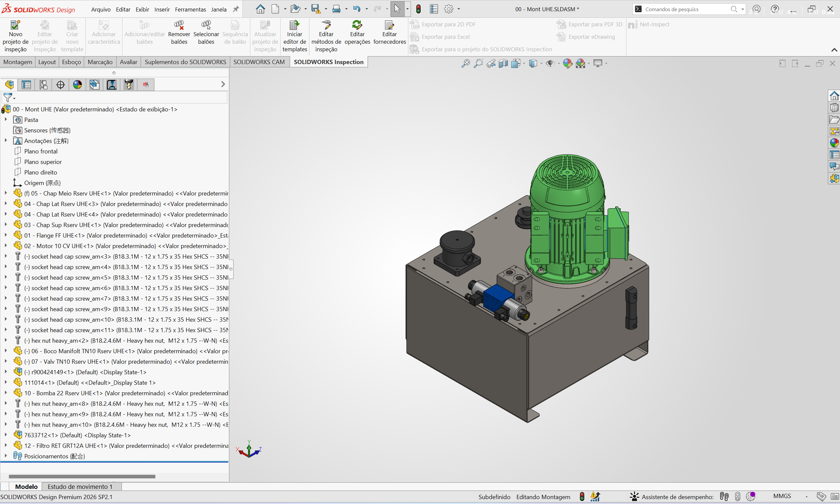The height and width of the screenshot is (504, 840).
Task: Click the Undo arrow icon
Action: [x=356, y=9]
